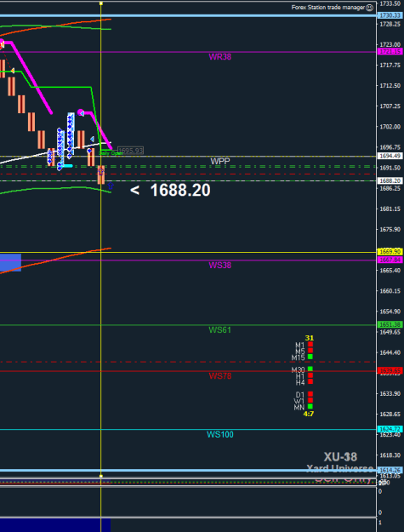Click the red M1 timeframe indicator square
Image resolution: width=404 pixels, height=532 pixels.
pyautogui.click(x=310, y=345)
